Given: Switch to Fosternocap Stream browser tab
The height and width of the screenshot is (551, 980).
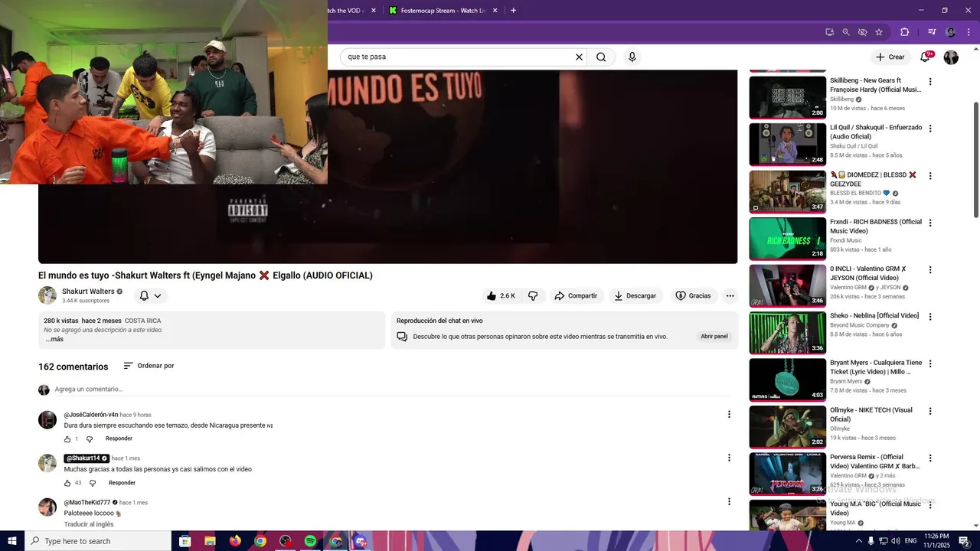Looking at the screenshot, I should coord(443,11).
